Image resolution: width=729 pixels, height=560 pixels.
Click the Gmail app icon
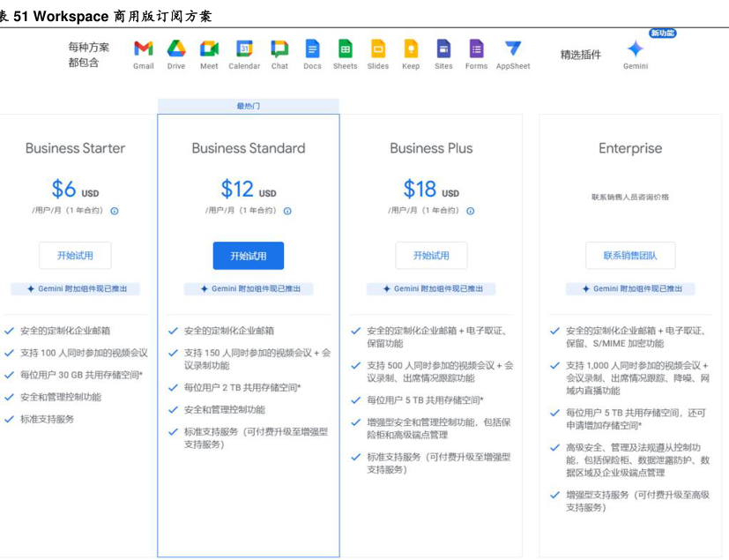pyautogui.click(x=143, y=49)
